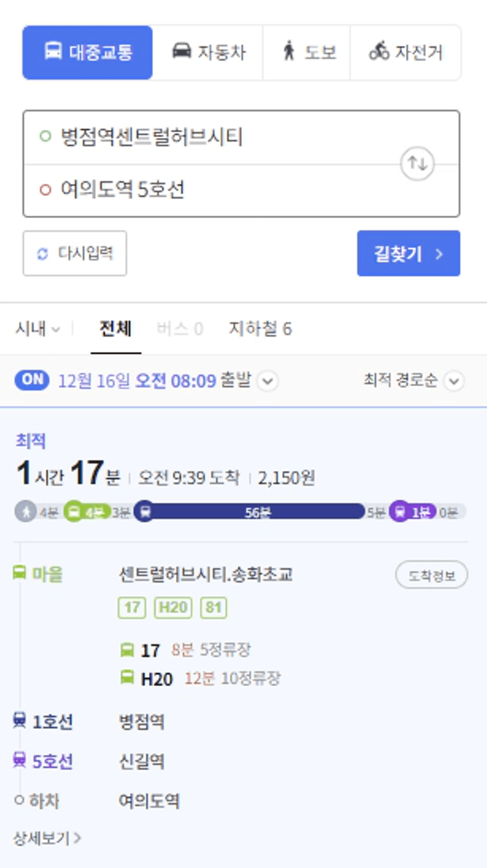Click the navy subway segment showing 56분
This screenshot has height=868, width=487.
click(249, 512)
